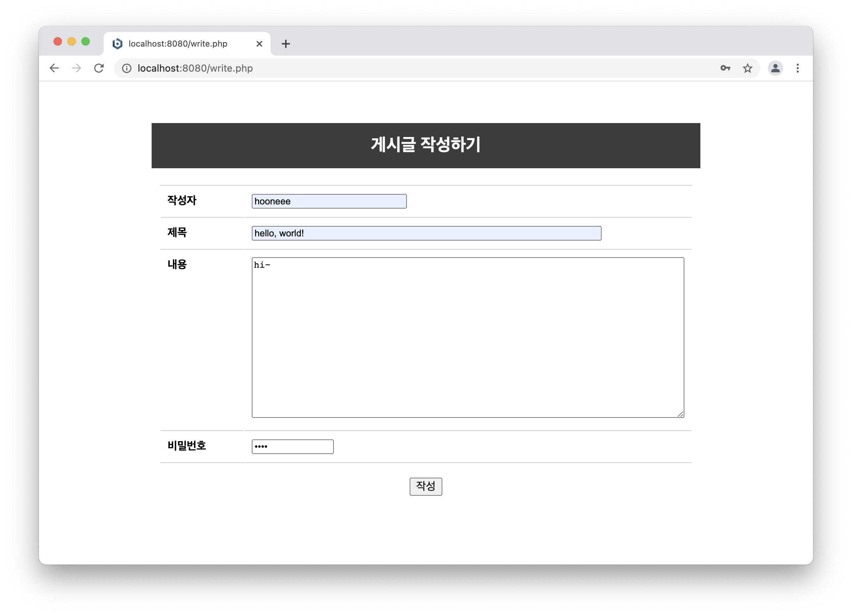852x616 pixels.
Task: Reload the write.php page
Action: coord(99,68)
